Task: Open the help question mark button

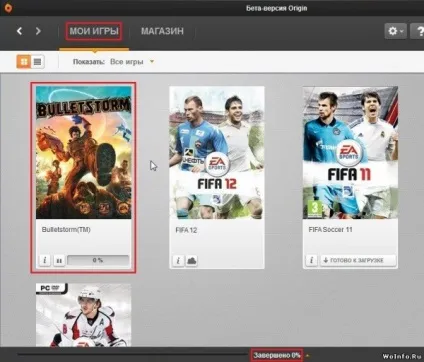Action: coord(418,31)
